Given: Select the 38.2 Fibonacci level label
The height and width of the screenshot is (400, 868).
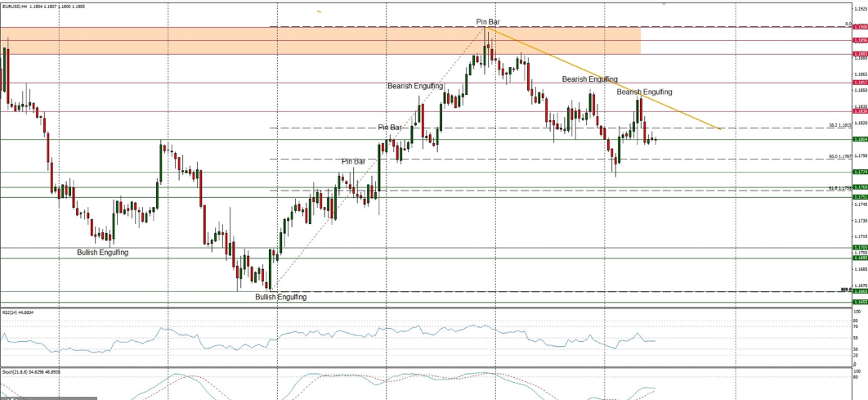Looking at the screenshot, I should click(x=841, y=125).
